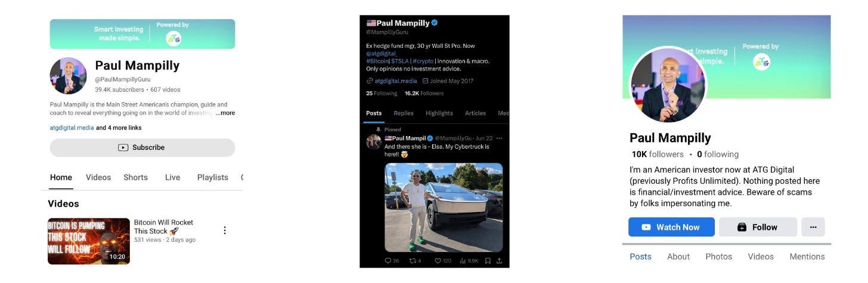Click the share icon on the pinned tweet
Image resolution: width=868 pixels, height=283 pixels.
(x=499, y=260)
